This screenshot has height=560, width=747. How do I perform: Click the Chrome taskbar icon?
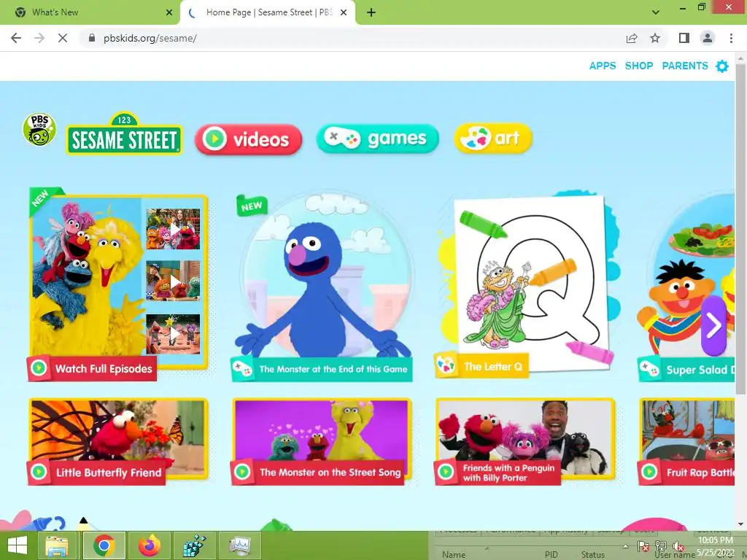[104, 545]
